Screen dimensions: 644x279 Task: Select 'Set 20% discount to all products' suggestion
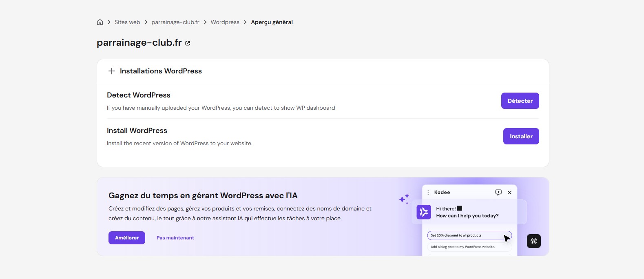(x=469, y=235)
